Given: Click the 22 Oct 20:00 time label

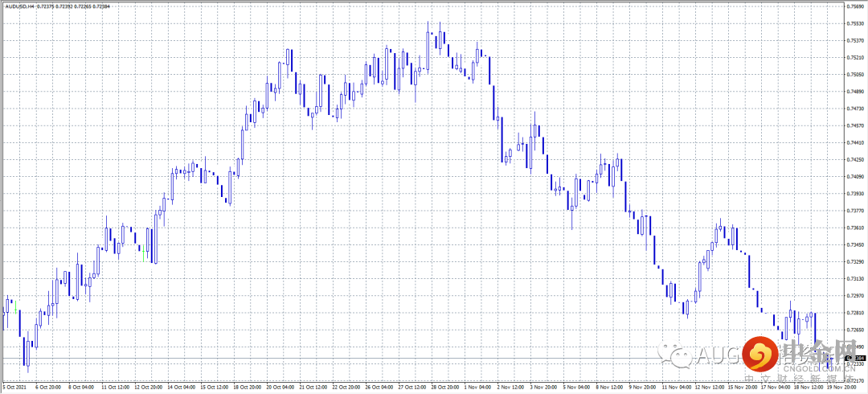Looking at the screenshot, I should coord(345,388).
